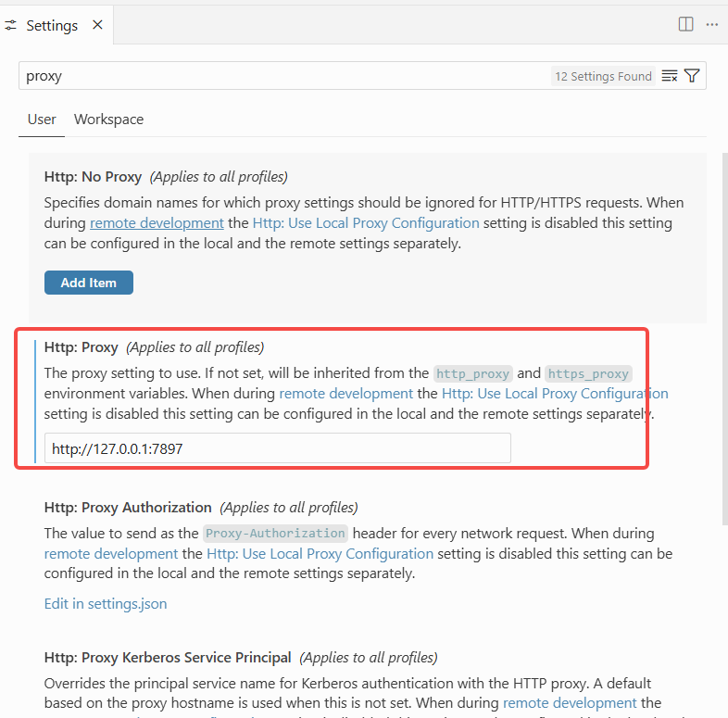Open the More Actions ellipsis menu
The image size is (728, 718).
coord(711,24)
